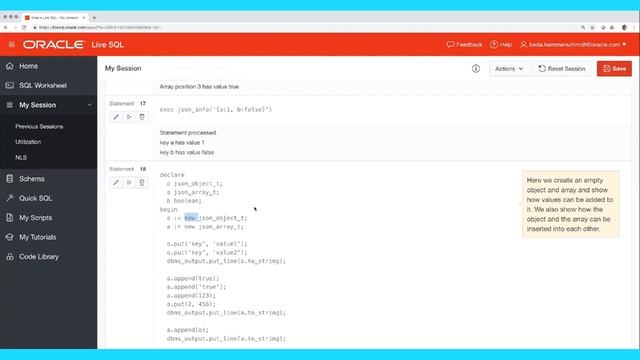Click the SQL Worksheet terminal icon
The width and height of the screenshot is (640, 360).
coord(10,85)
